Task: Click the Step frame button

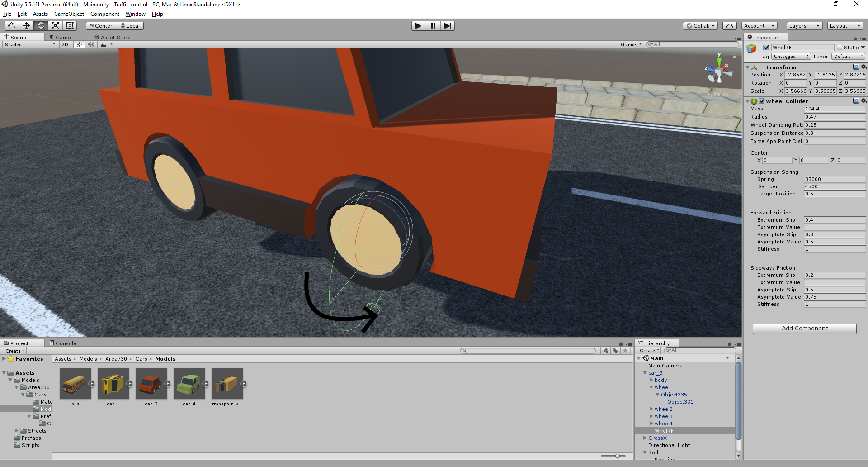Action: coord(448,26)
